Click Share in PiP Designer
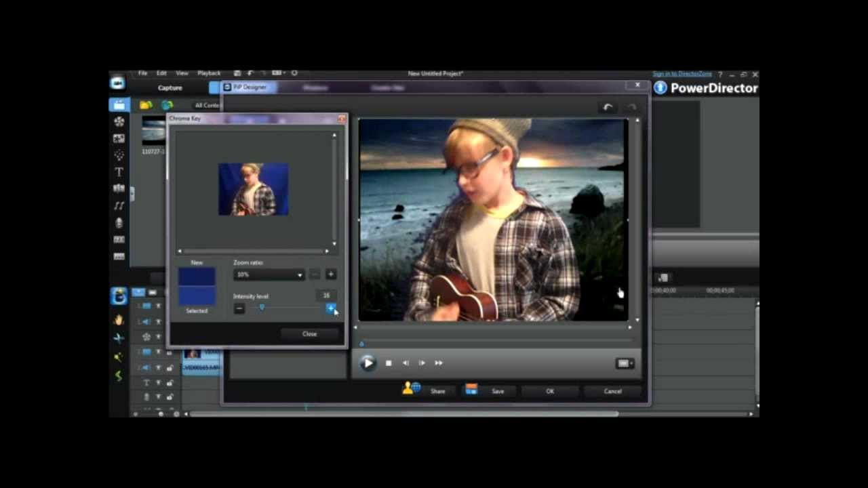This screenshot has height=488, width=868. (x=437, y=391)
